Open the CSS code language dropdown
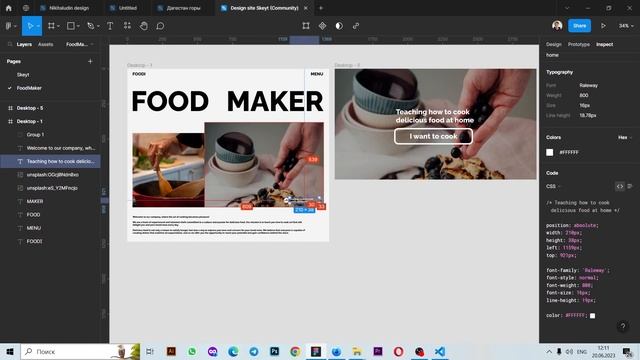 pyautogui.click(x=553, y=186)
